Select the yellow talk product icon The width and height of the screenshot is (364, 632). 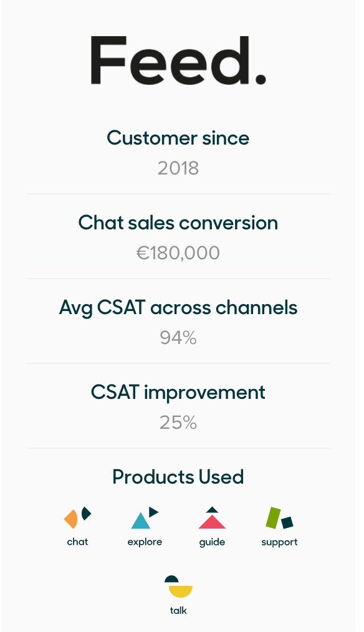coord(178,587)
